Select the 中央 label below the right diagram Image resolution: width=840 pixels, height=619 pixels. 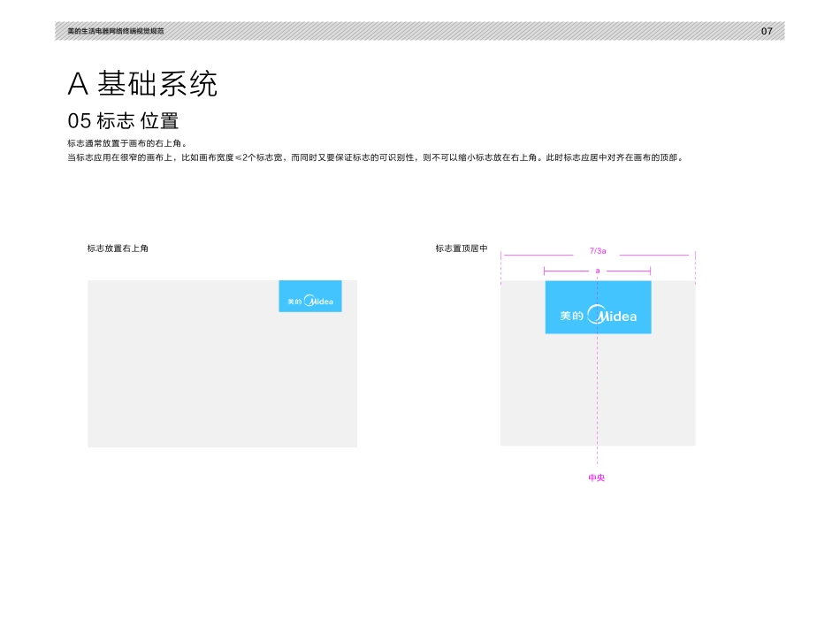click(598, 477)
